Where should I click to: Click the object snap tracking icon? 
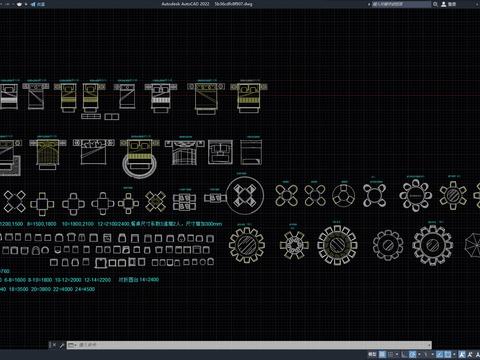click(440, 354)
